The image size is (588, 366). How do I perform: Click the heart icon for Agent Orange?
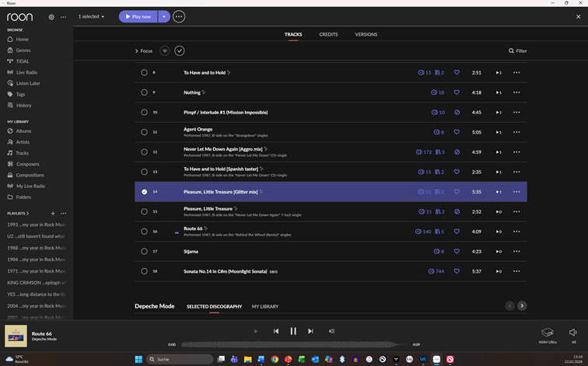[457, 132]
